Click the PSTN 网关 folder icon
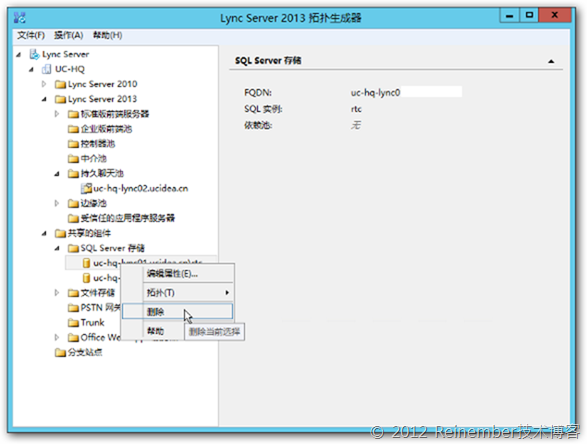 tap(73, 308)
